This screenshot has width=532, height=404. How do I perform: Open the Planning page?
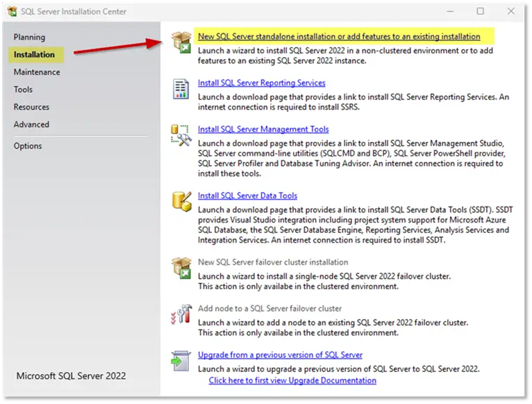(29, 37)
